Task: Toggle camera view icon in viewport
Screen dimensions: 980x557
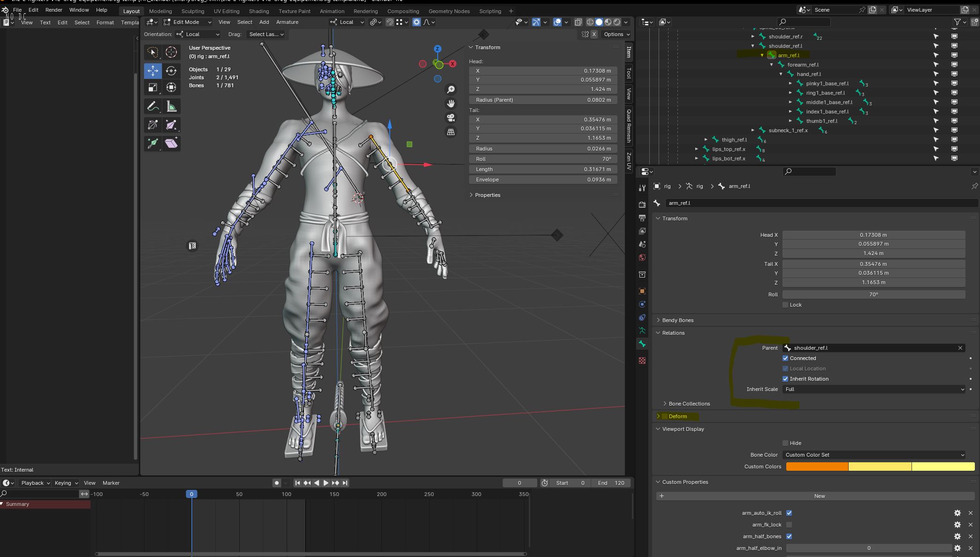Action: point(451,118)
